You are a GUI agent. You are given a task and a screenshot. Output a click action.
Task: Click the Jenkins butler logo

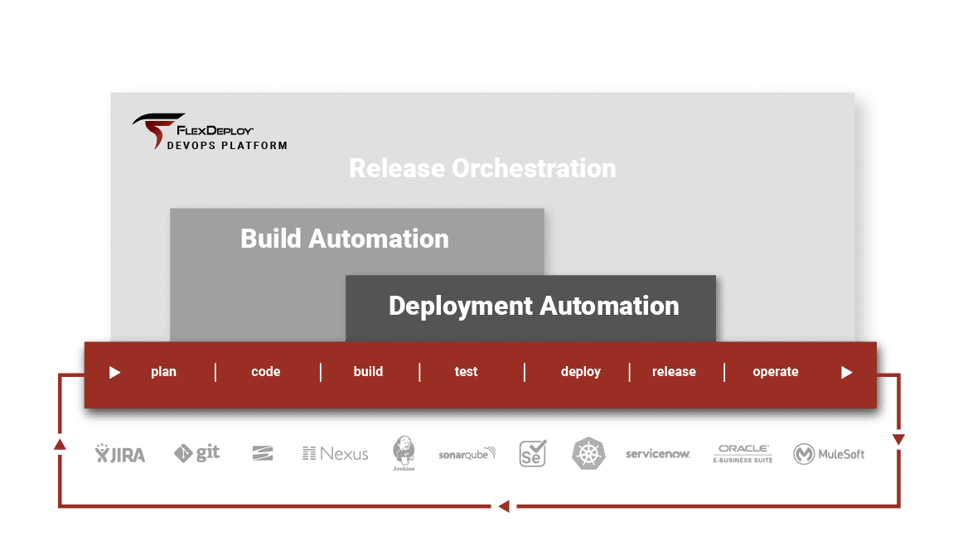tap(404, 453)
